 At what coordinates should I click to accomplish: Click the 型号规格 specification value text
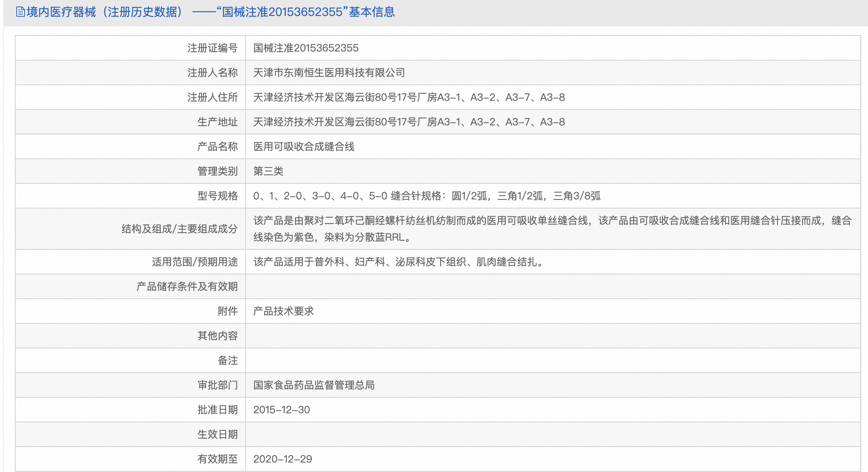pyautogui.click(x=427, y=196)
